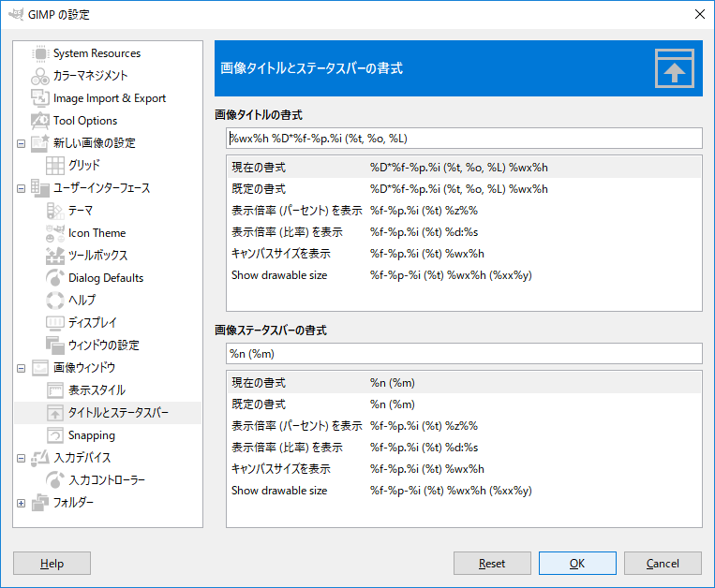Click the 画像ウィンドウ icon
The image size is (715, 588).
(x=40, y=368)
